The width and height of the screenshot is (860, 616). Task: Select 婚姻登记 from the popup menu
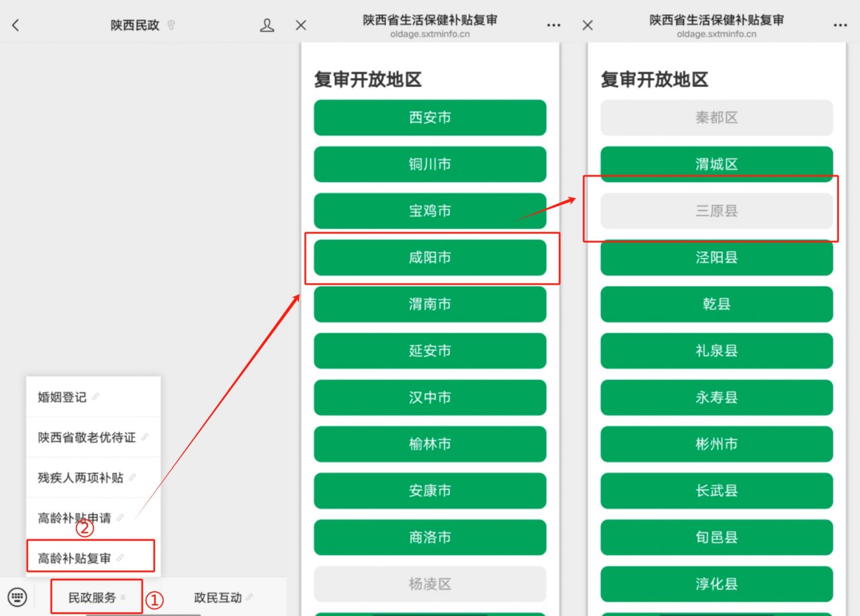pos(93,397)
